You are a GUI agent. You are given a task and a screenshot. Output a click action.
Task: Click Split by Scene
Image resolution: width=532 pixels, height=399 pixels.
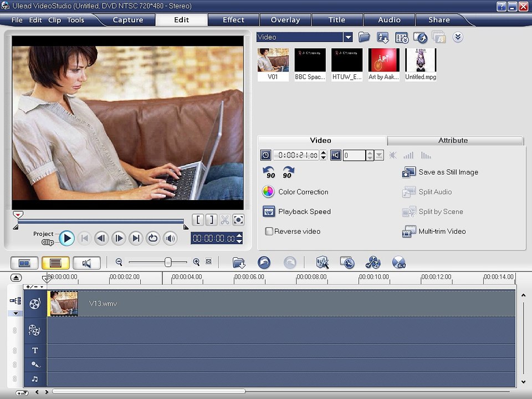point(432,212)
